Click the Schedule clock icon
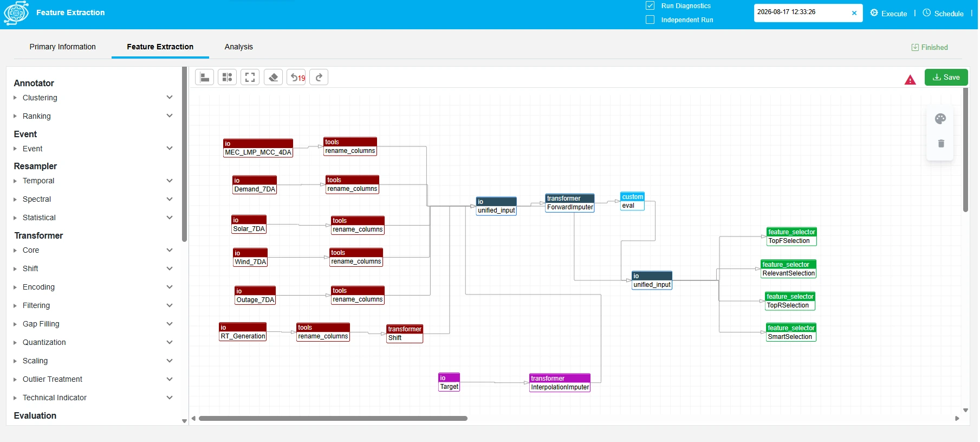The height and width of the screenshot is (442, 980). (927, 13)
